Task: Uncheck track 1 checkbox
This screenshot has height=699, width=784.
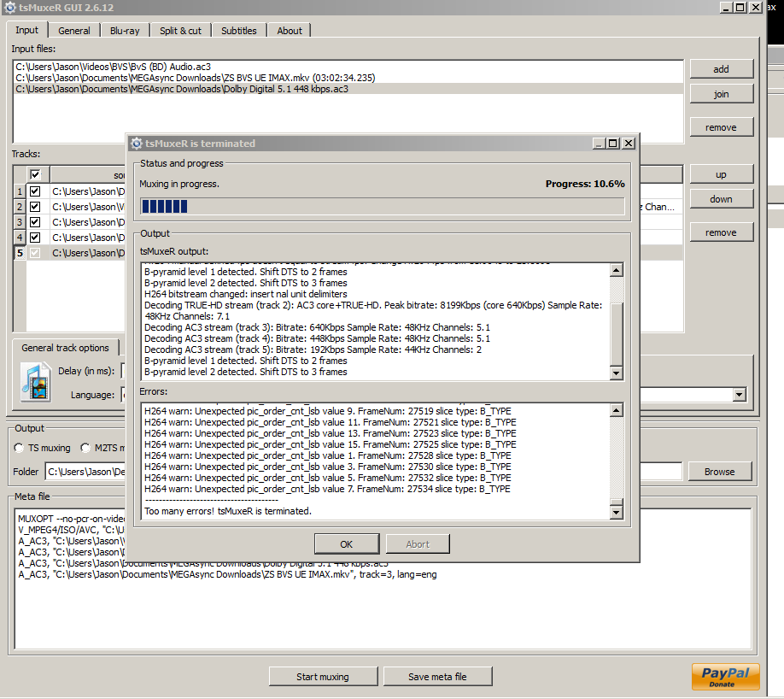Action: coord(35,191)
